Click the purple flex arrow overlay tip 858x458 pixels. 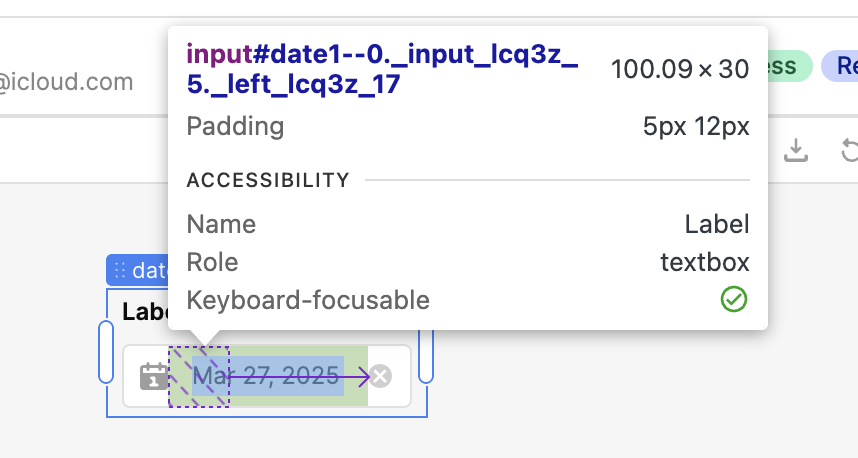(363, 376)
